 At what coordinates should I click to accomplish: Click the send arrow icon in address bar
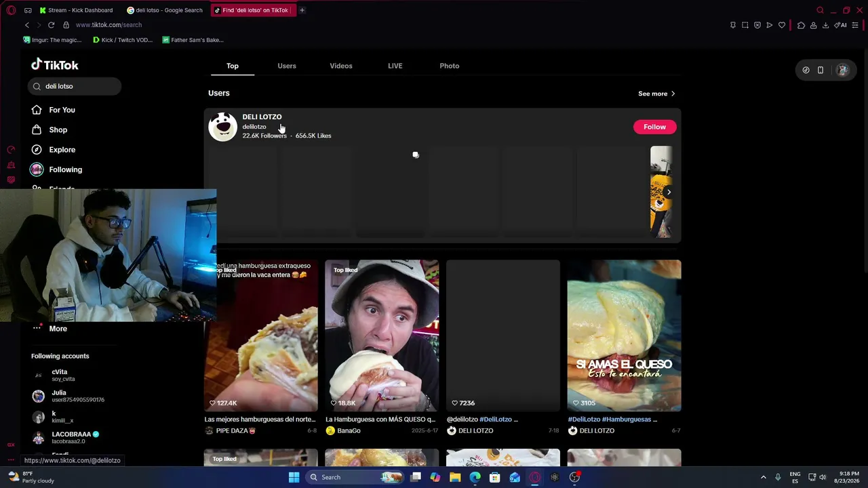(770, 25)
